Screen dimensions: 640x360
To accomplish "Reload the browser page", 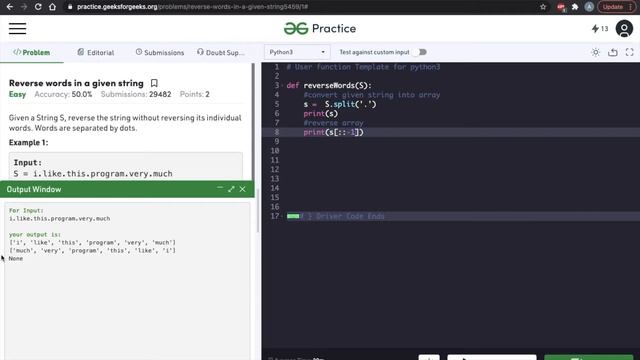I will (x=38, y=7).
